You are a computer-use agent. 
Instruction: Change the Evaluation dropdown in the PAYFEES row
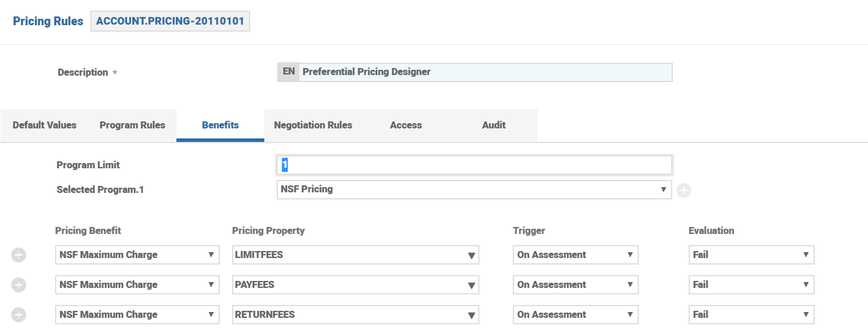[751, 285]
